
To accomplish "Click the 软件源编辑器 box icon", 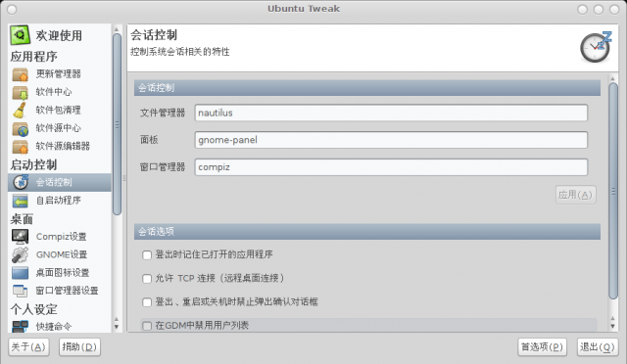I will pyautogui.click(x=20, y=146).
